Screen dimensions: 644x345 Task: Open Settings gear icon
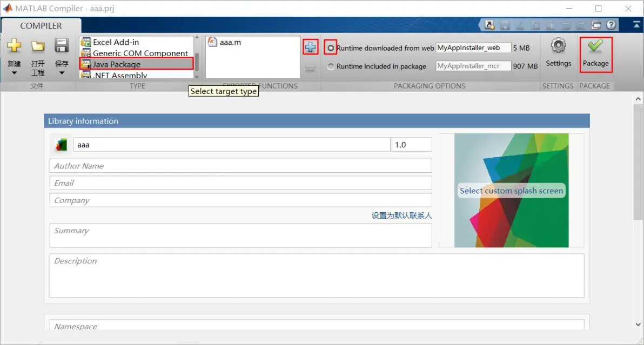click(559, 45)
